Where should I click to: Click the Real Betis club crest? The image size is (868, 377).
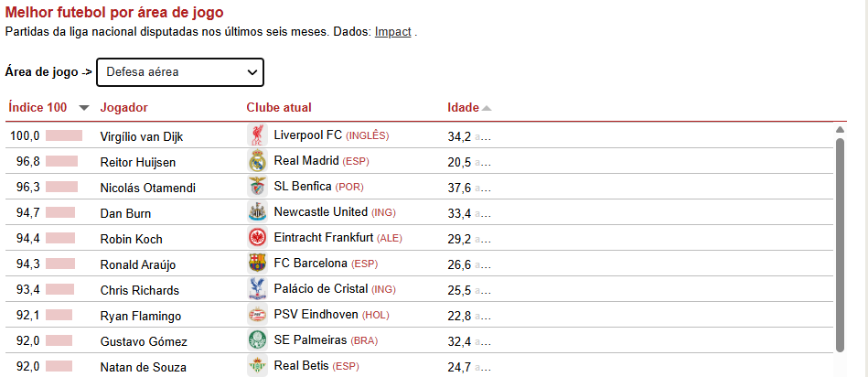click(x=256, y=366)
